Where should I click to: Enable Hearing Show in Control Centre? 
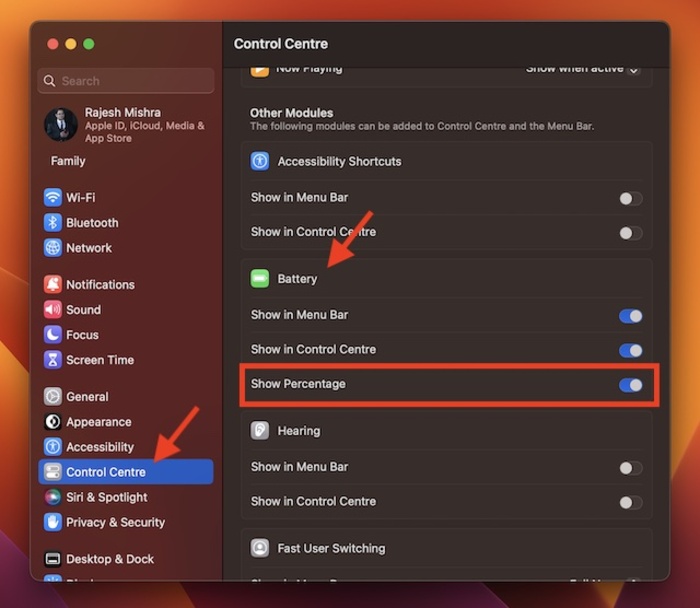click(631, 502)
